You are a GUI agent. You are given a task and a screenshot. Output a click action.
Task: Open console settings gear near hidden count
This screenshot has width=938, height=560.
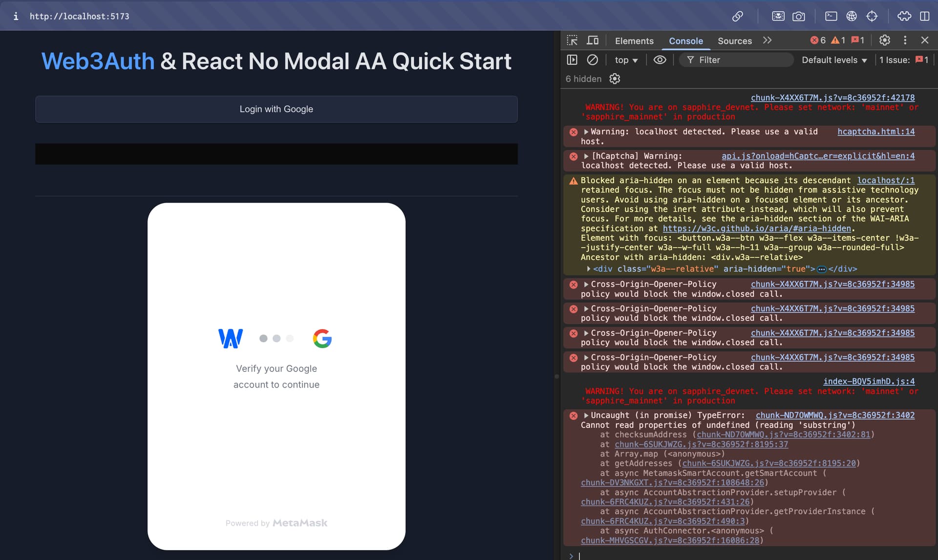(615, 79)
